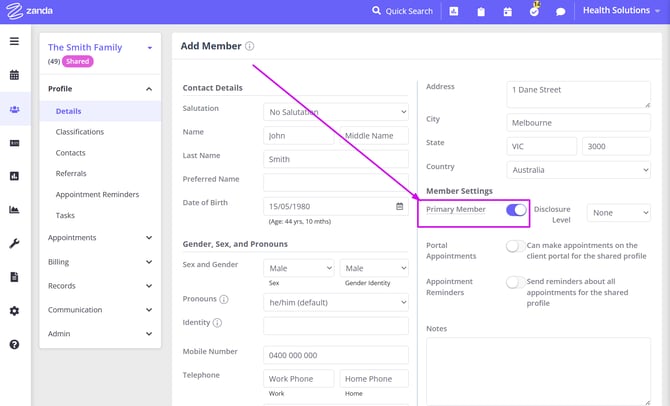670x406 pixels.
Task: Open the help question mark icon
Action: click(14, 344)
